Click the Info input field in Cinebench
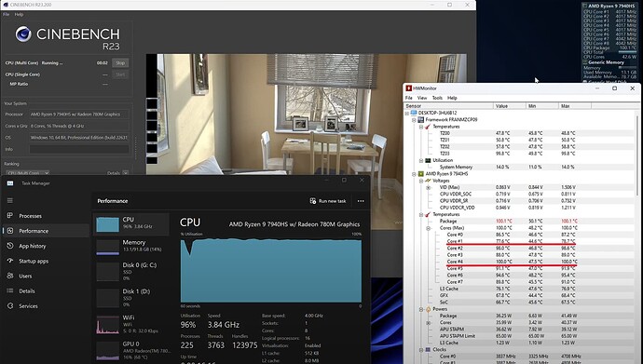The image size is (643, 364). click(x=78, y=149)
